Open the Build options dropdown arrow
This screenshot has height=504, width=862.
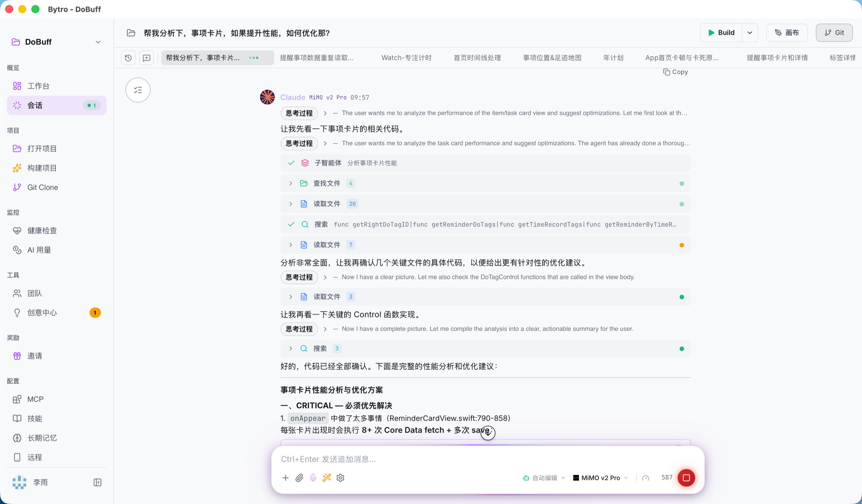pyautogui.click(x=750, y=33)
